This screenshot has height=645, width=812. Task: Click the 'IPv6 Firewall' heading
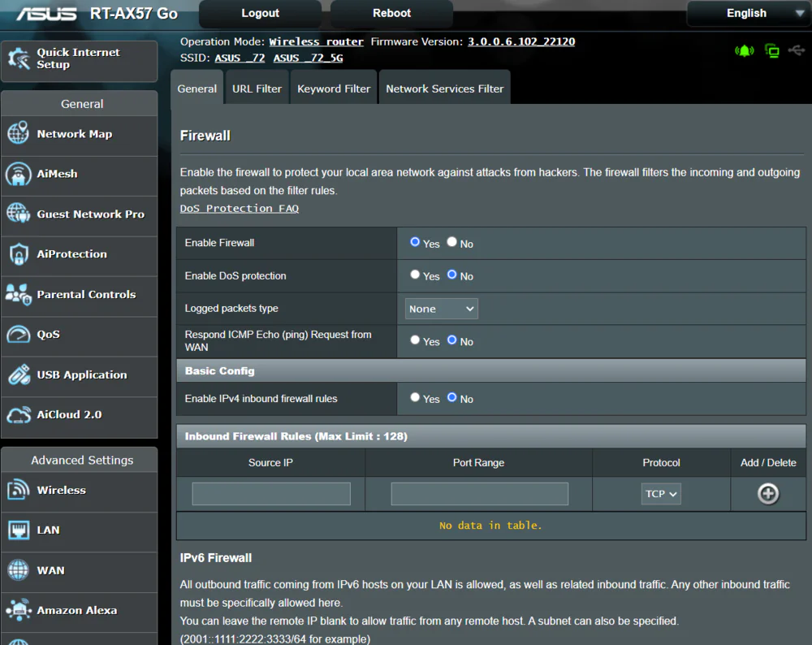[215, 558]
